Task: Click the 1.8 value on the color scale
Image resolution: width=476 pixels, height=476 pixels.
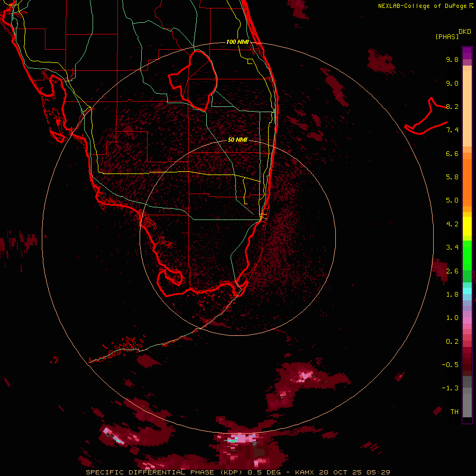Action: 452,295
